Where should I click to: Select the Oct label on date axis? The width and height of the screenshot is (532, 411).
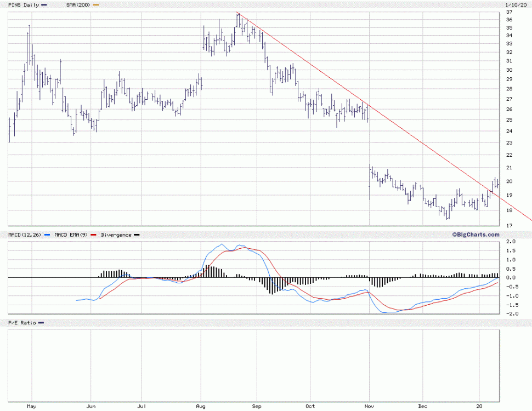(x=310, y=406)
